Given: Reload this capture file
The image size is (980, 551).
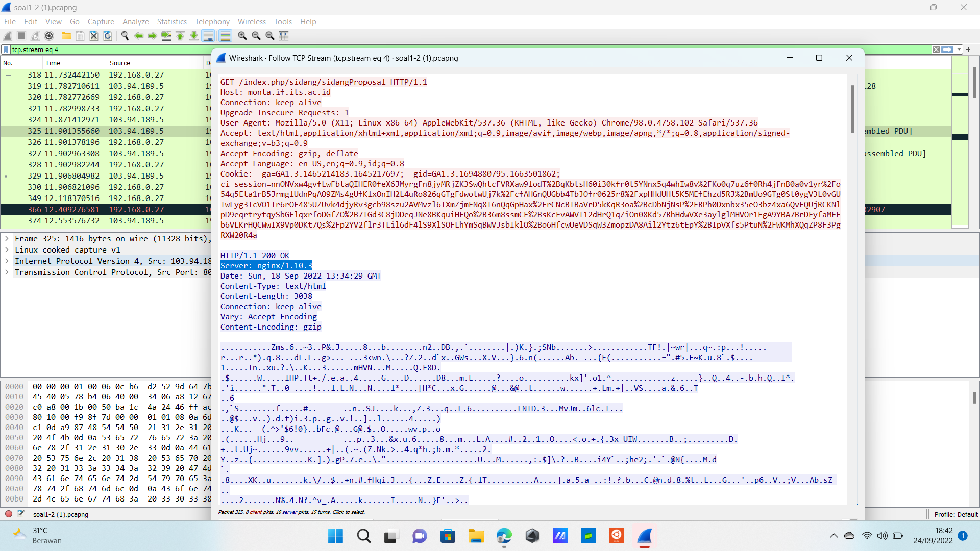Looking at the screenshot, I should click(x=107, y=36).
